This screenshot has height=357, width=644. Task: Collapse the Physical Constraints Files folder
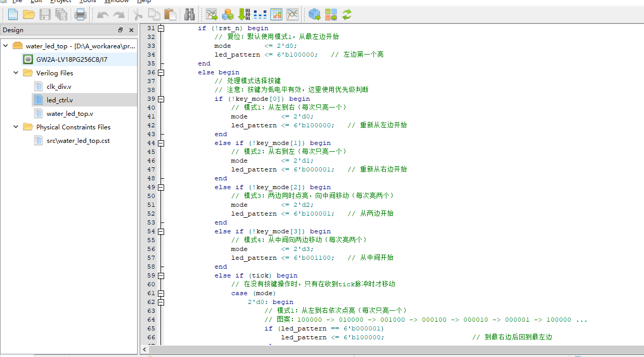click(x=16, y=127)
